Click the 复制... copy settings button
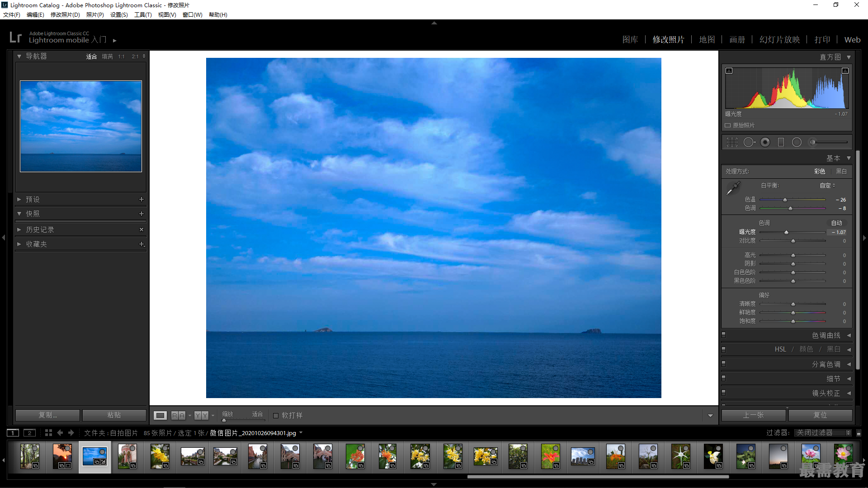 [x=48, y=415]
